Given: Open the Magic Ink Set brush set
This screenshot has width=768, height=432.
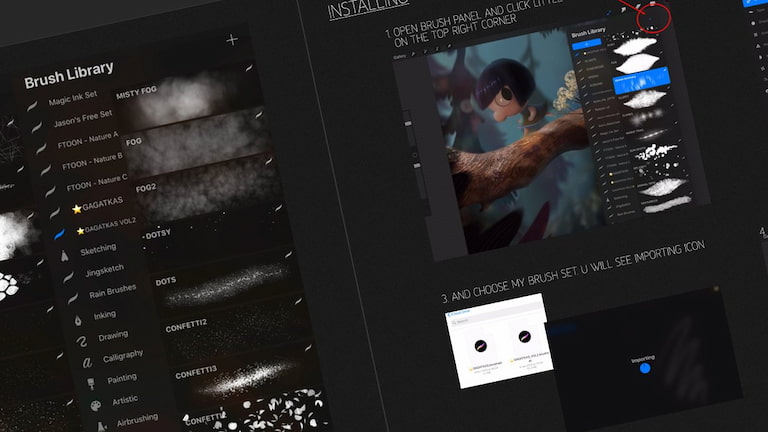Looking at the screenshot, I should [x=72, y=98].
